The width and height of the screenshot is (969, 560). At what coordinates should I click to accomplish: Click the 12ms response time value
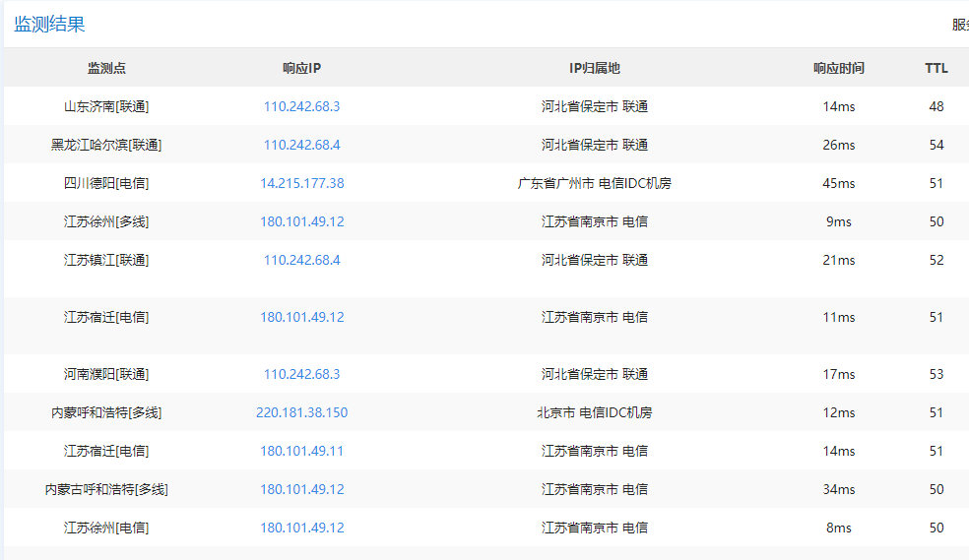839,411
